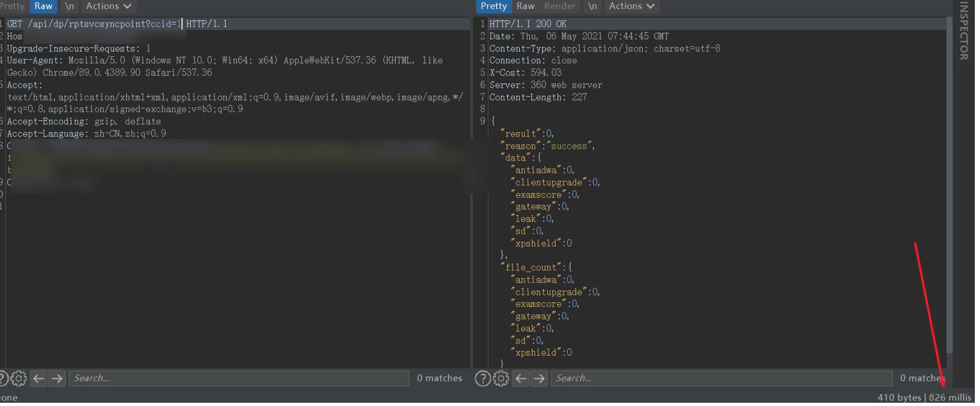Go to previous match in response search

coord(521,379)
